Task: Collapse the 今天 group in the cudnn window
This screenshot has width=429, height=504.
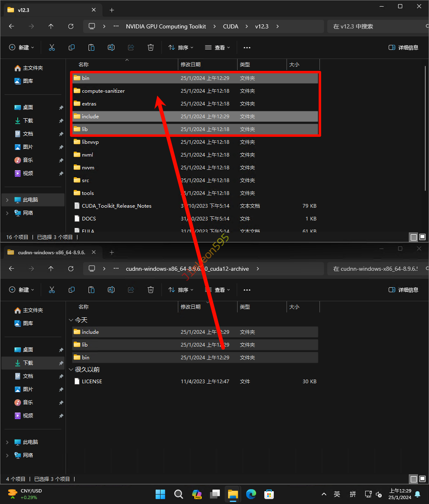Action: coord(70,320)
